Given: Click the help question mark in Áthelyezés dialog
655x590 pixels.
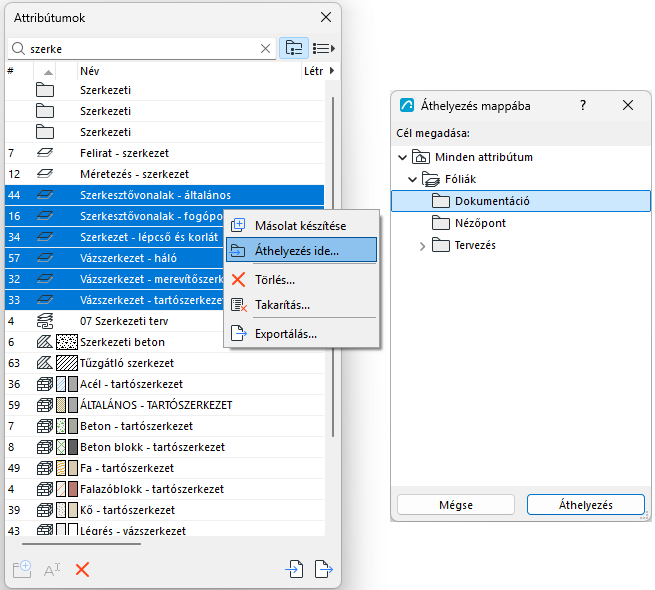Looking at the screenshot, I should tap(583, 105).
